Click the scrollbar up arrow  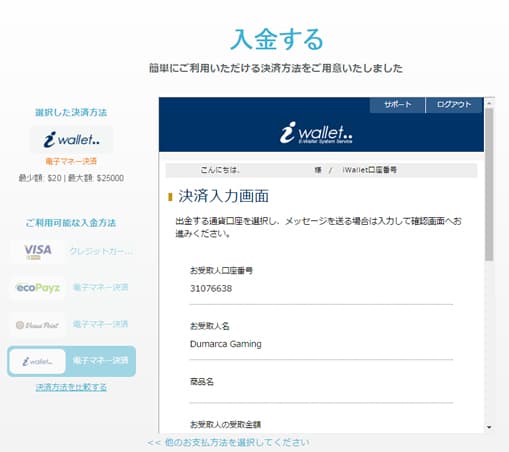489,103
